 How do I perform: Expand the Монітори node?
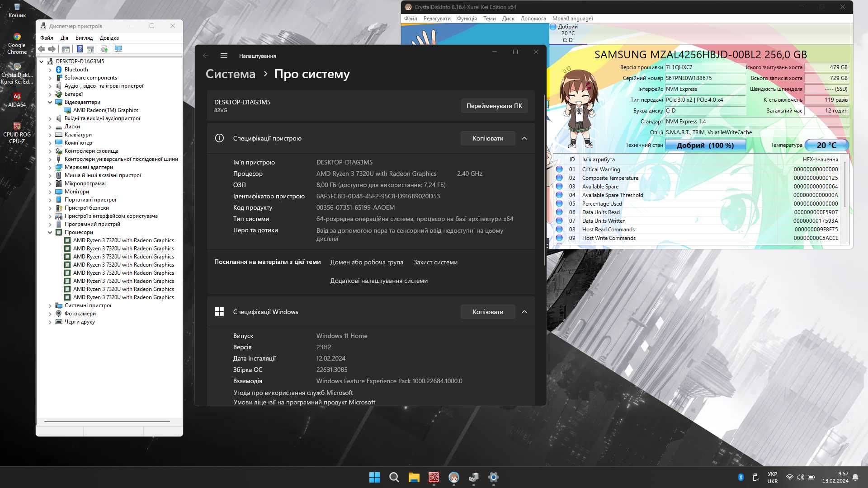50,192
